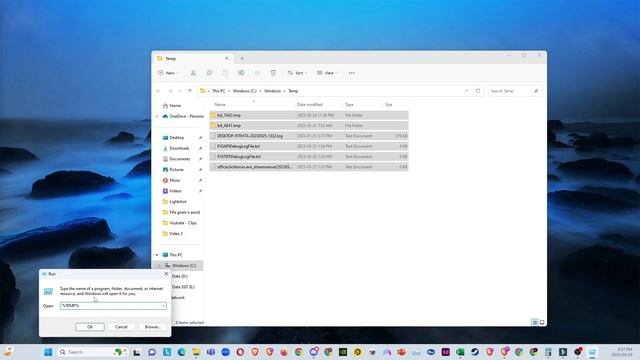Open the Youtube - Clips folder in the sidebar

(182, 223)
